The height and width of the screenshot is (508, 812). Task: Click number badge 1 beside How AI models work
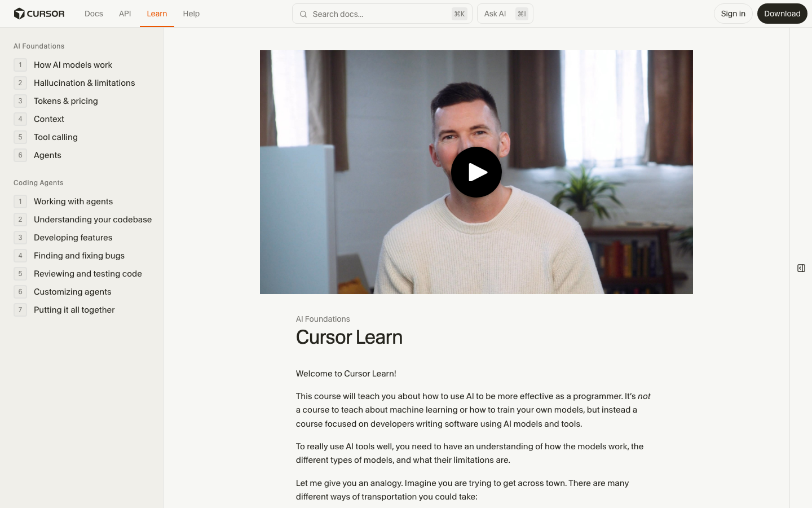click(20, 65)
